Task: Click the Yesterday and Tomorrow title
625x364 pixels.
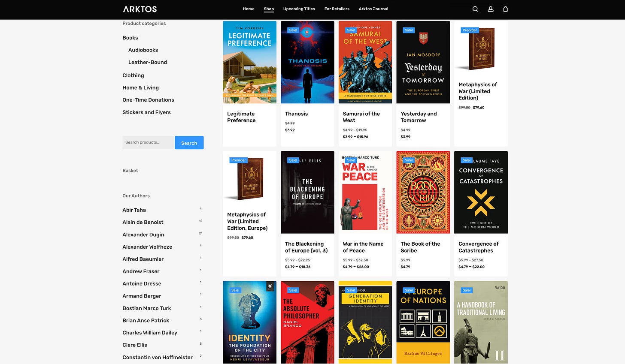Action: (419, 117)
